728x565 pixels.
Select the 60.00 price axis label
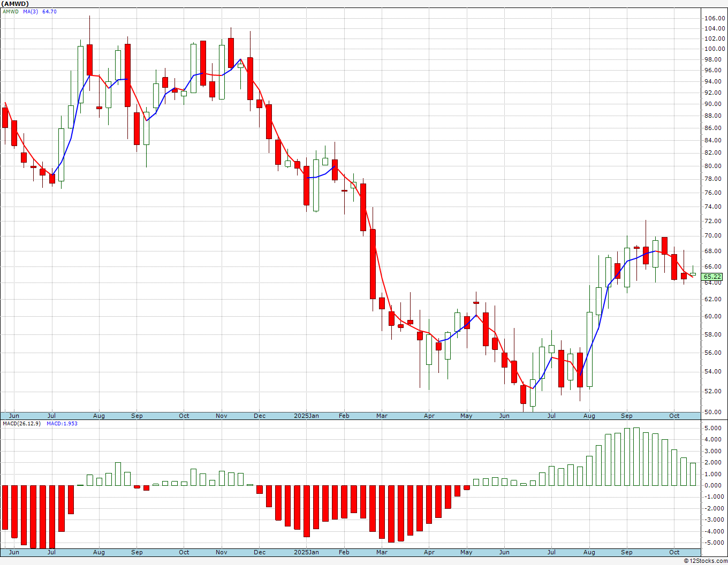click(x=715, y=316)
